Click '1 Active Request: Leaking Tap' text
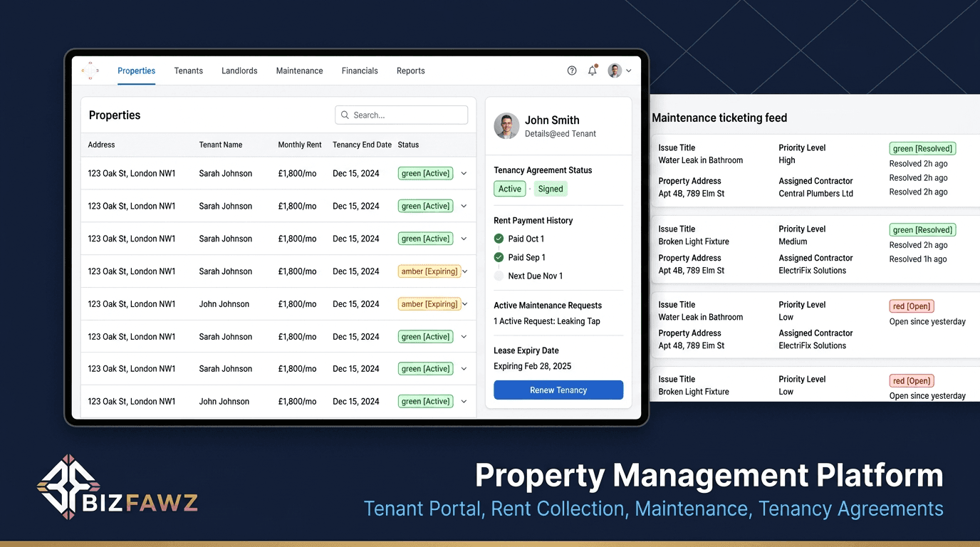 click(547, 321)
